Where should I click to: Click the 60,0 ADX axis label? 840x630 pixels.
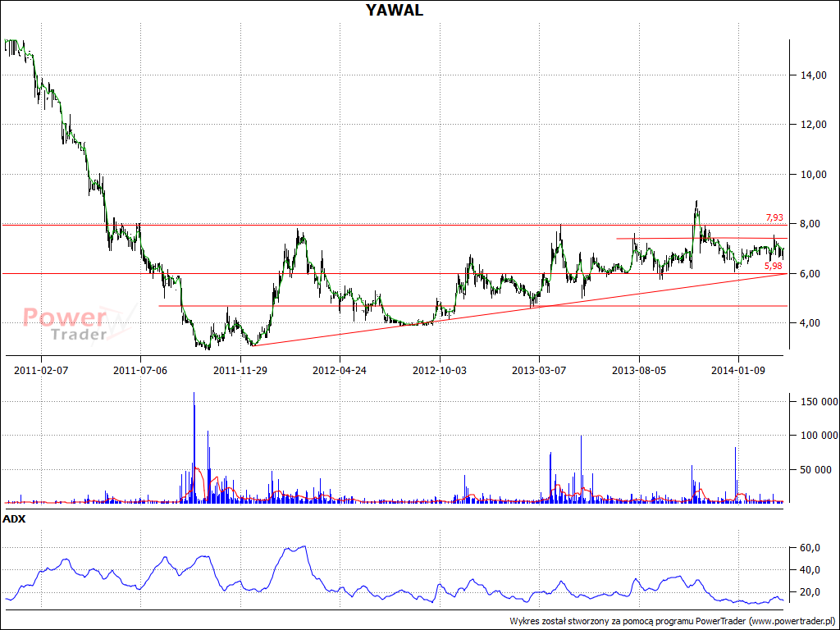(810, 548)
